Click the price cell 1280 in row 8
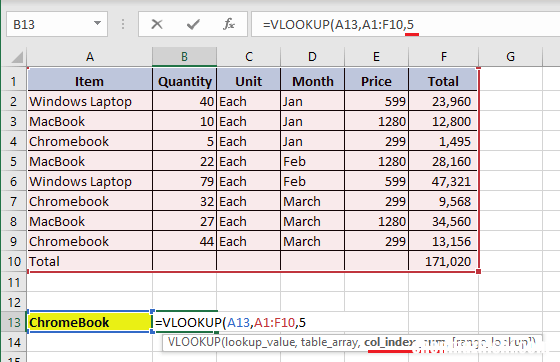The width and height of the screenshot is (560, 362). point(376,221)
